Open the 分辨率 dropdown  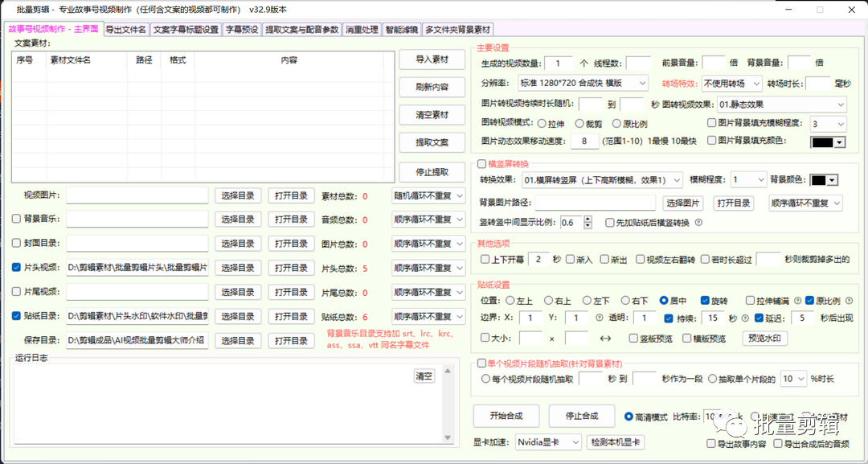[x=583, y=83]
